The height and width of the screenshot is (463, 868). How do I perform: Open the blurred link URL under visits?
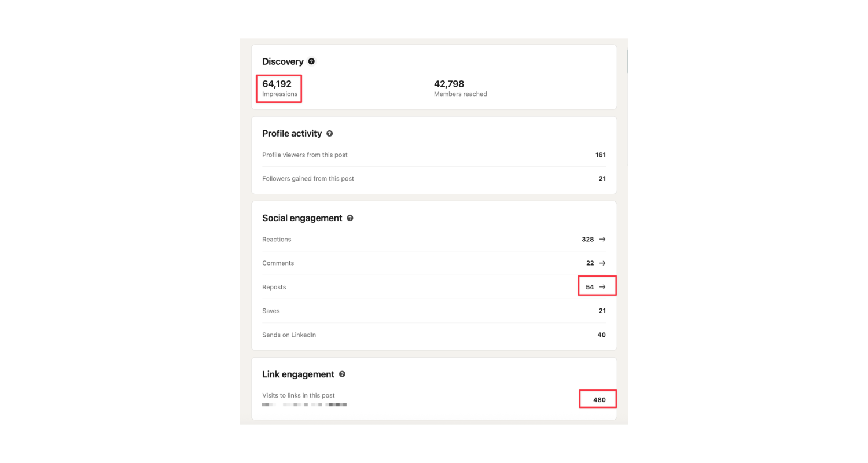[304, 405]
